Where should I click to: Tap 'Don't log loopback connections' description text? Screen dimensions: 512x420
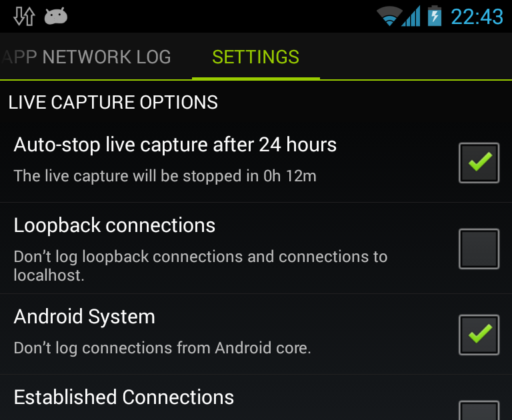click(x=201, y=266)
